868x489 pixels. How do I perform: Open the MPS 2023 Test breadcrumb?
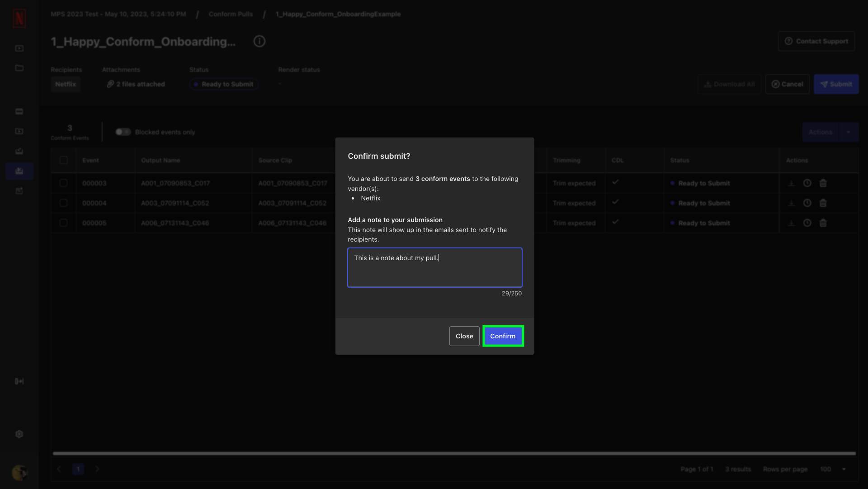click(118, 14)
